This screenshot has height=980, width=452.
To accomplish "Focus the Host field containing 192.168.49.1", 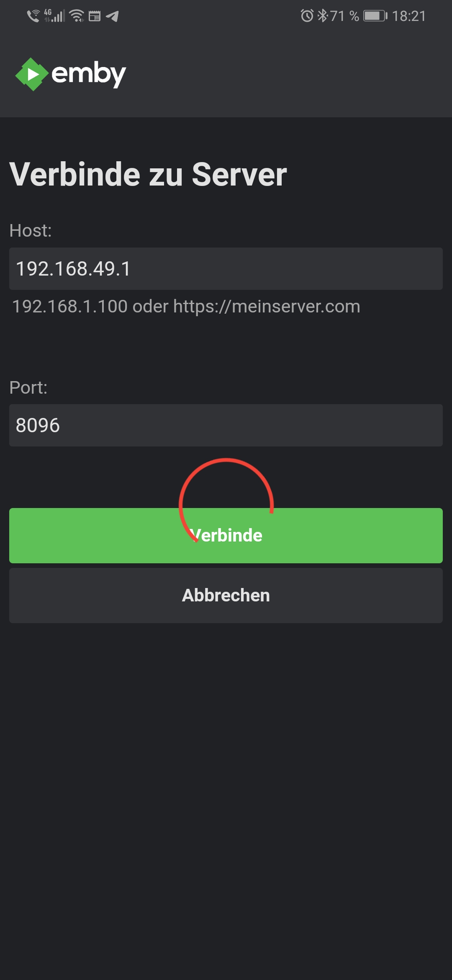I will (x=226, y=268).
